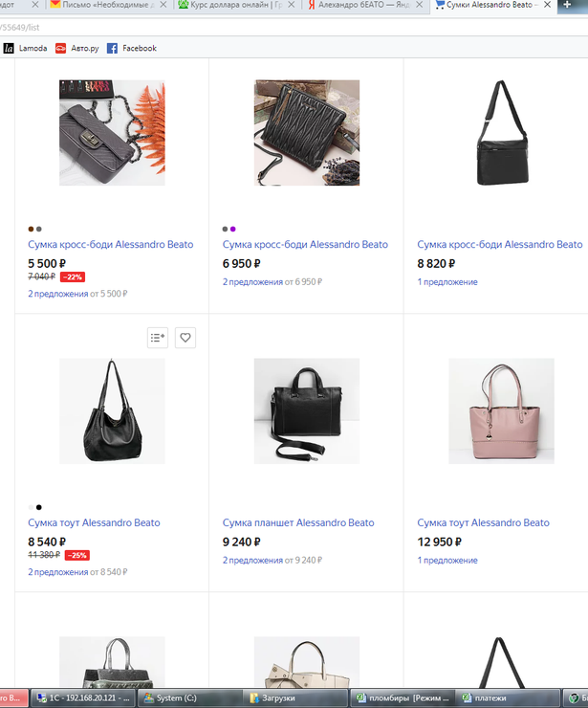588x708 pixels.
Task: Open Facebook bookmark
Action: coord(132,48)
